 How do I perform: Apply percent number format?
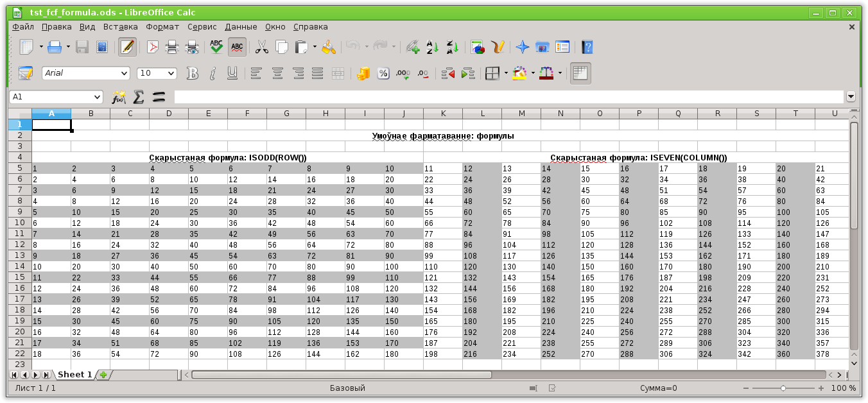[x=383, y=73]
